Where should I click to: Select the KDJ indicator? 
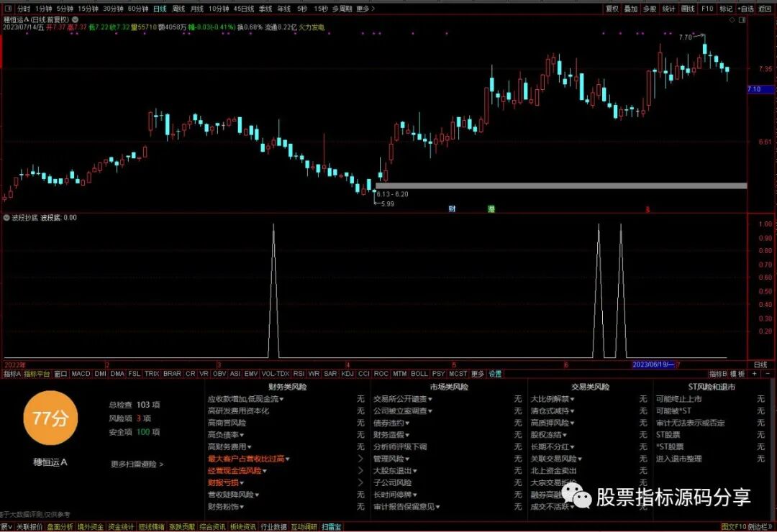click(x=347, y=374)
